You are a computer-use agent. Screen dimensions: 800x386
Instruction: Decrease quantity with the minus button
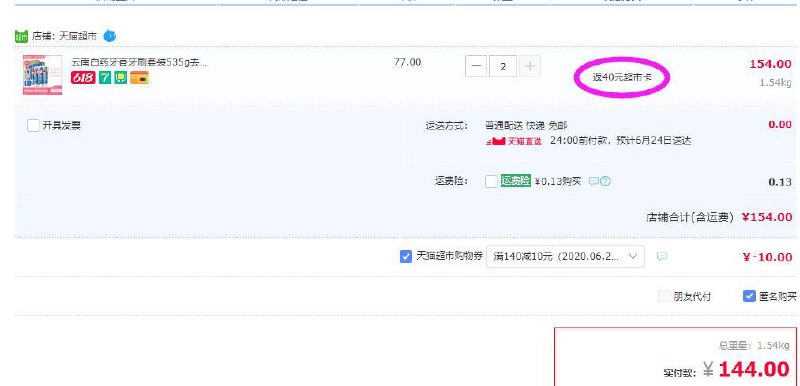(476, 66)
